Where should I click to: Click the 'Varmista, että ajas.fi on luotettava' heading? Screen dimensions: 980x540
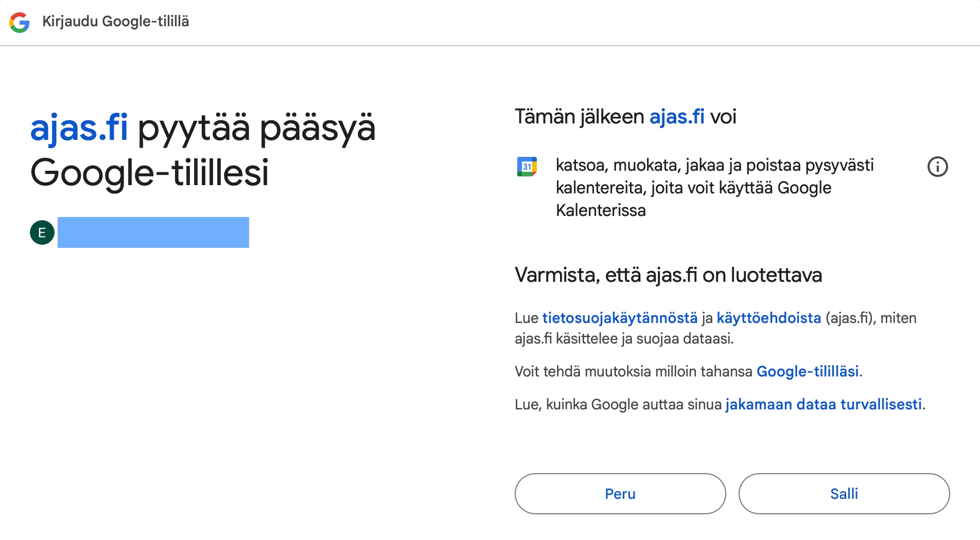[x=668, y=275]
